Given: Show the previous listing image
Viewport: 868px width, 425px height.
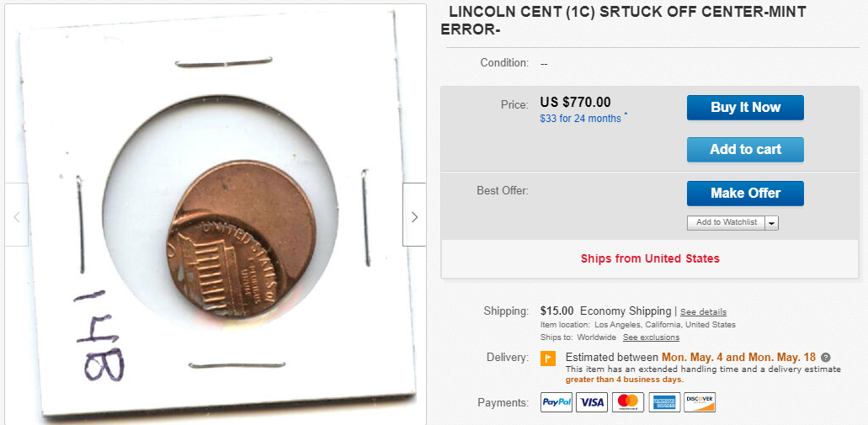Looking at the screenshot, I should point(16,215).
